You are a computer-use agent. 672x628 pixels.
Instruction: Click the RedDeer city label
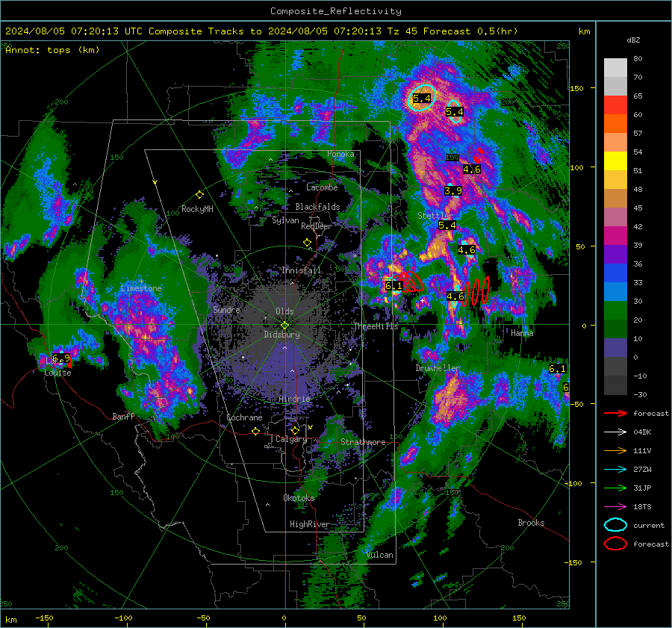[317, 226]
